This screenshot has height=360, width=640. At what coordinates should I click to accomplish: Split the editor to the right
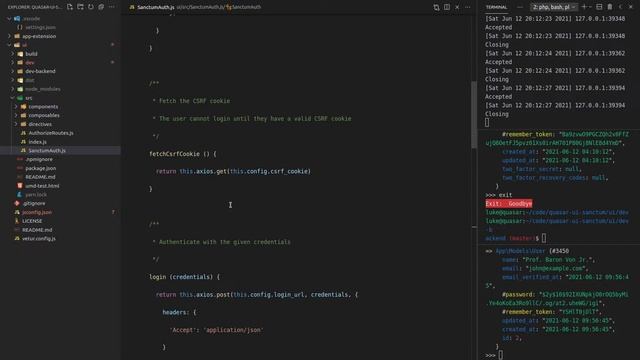click(x=447, y=7)
